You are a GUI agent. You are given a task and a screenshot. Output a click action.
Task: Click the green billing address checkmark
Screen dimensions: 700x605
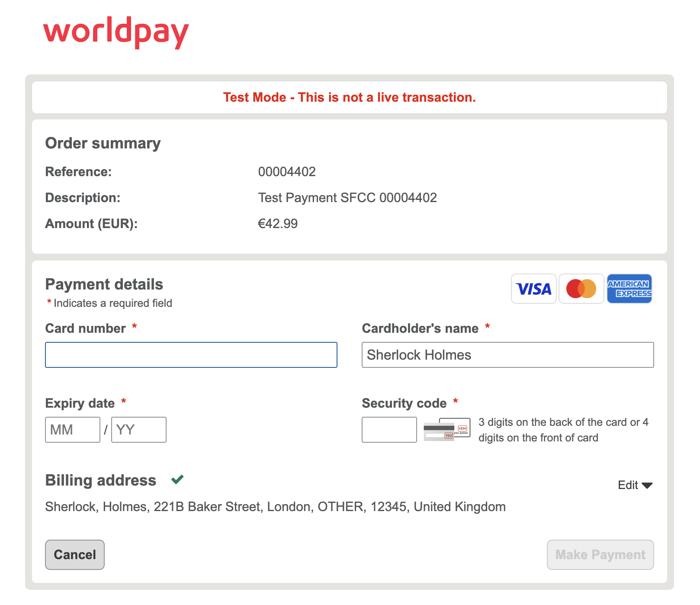[177, 479]
